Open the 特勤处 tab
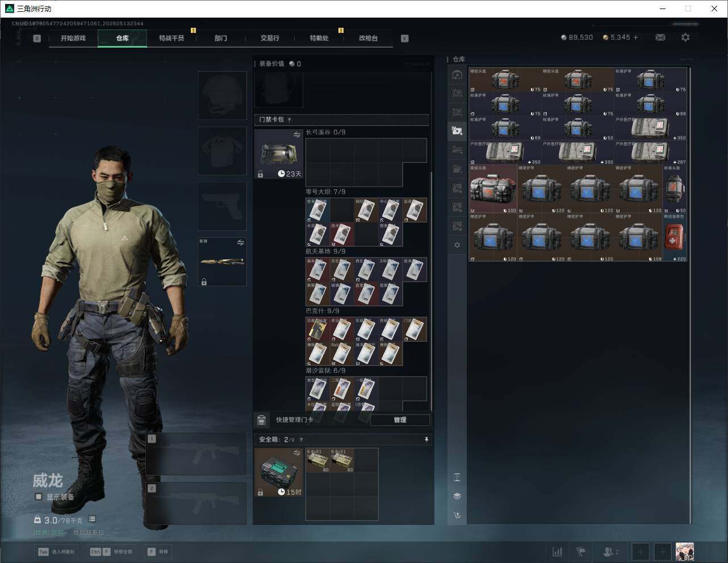728x563 pixels. [x=319, y=38]
